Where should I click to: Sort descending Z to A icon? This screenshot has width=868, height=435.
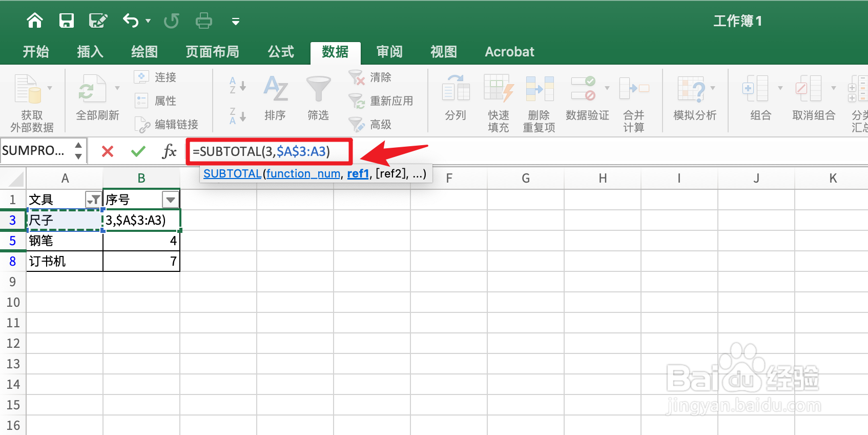(x=238, y=116)
